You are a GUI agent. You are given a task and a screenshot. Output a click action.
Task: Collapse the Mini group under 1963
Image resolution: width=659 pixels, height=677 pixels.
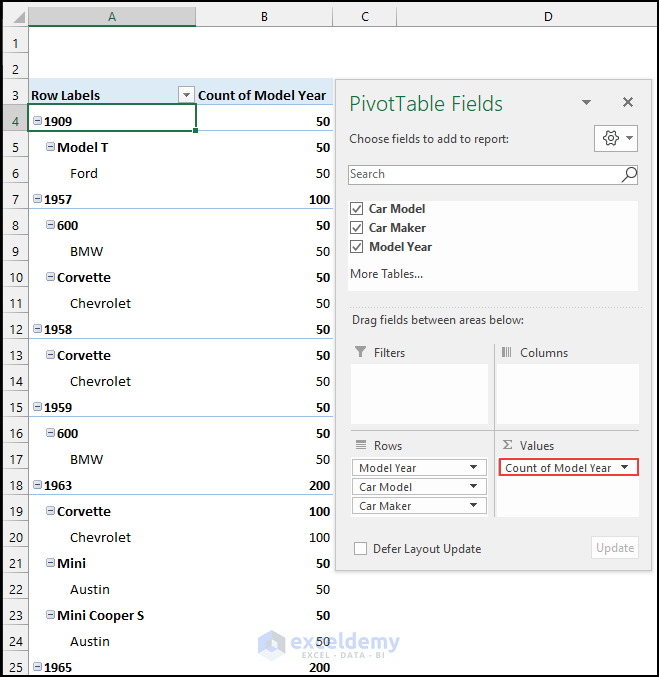[x=51, y=563]
